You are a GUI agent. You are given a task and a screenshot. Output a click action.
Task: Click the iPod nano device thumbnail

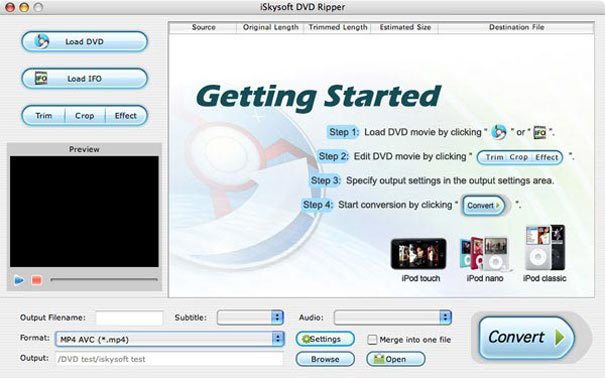[x=485, y=253]
